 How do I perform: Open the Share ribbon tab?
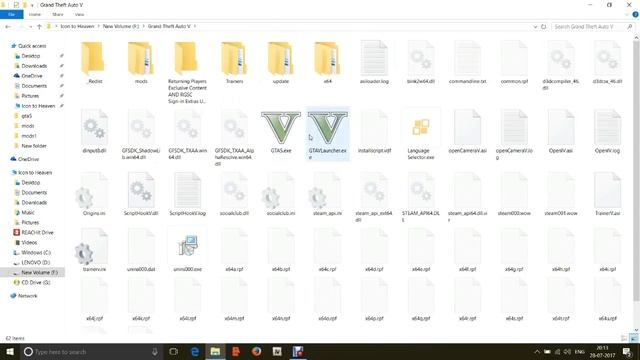58,14
